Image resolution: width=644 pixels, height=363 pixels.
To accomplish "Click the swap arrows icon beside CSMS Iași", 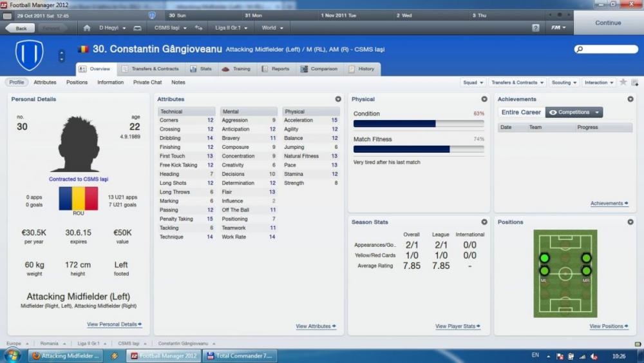I will click(x=199, y=28).
